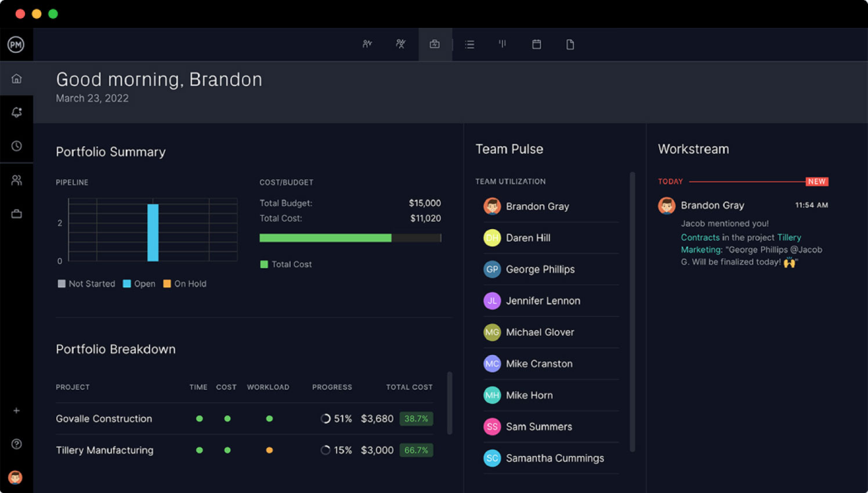The width and height of the screenshot is (868, 493).
Task: Switch to the list view icon
Action: point(469,44)
